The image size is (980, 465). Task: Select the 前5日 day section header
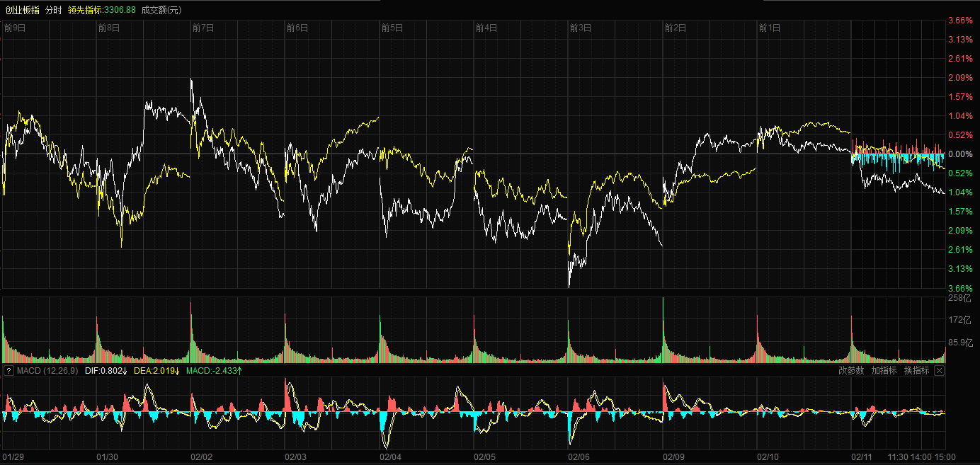(392, 28)
